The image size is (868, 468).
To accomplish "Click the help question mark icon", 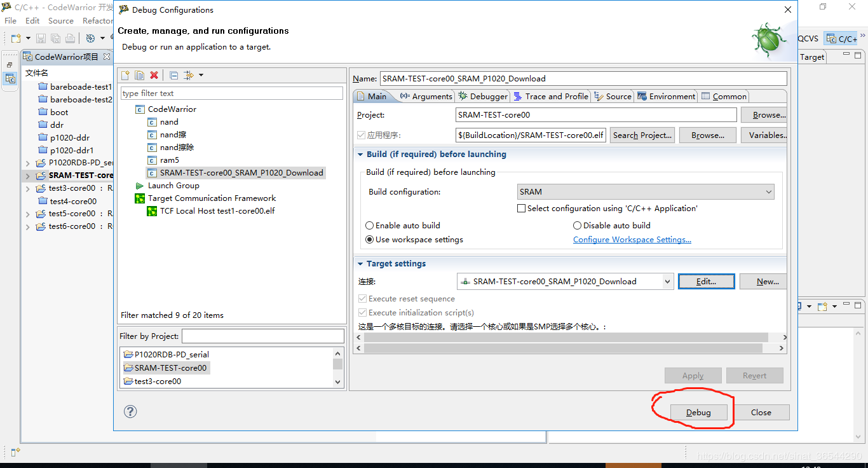I will click(x=130, y=411).
